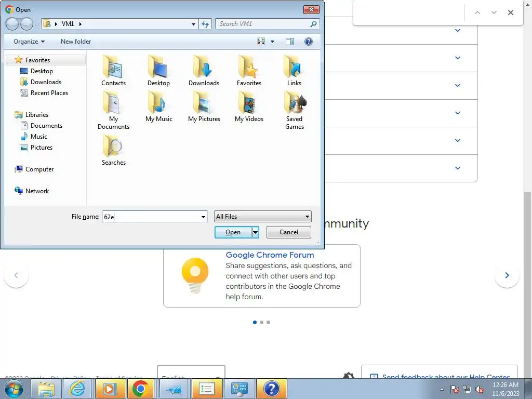Go to next find result arrow
Screen dimensions: 532x399
[494, 12]
